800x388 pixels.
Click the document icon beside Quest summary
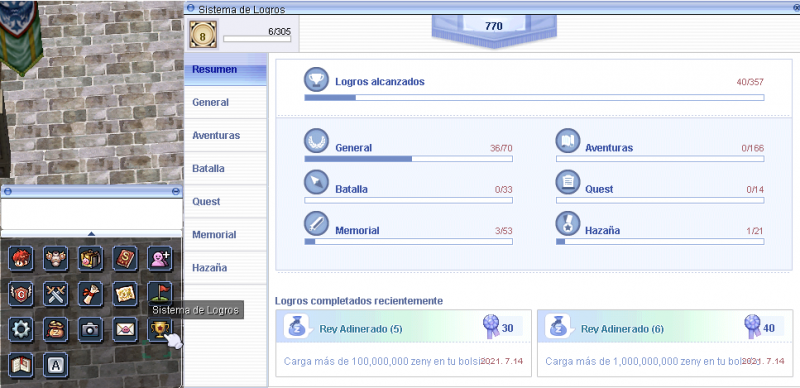point(568,181)
